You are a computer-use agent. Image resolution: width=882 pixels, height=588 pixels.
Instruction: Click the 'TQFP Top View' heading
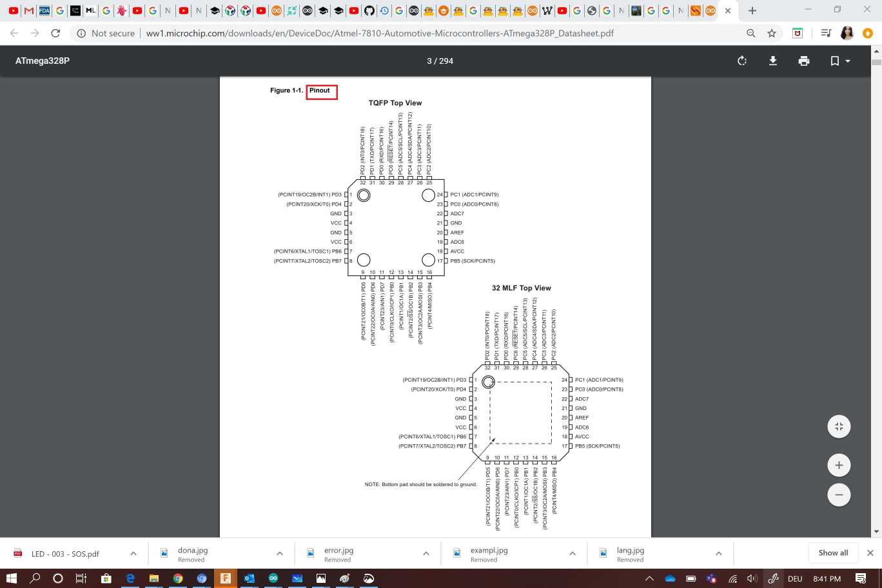point(395,103)
